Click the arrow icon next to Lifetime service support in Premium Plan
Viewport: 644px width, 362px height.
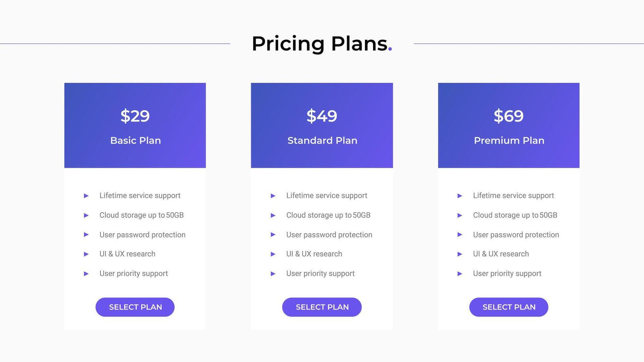pyautogui.click(x=461, y=195)
